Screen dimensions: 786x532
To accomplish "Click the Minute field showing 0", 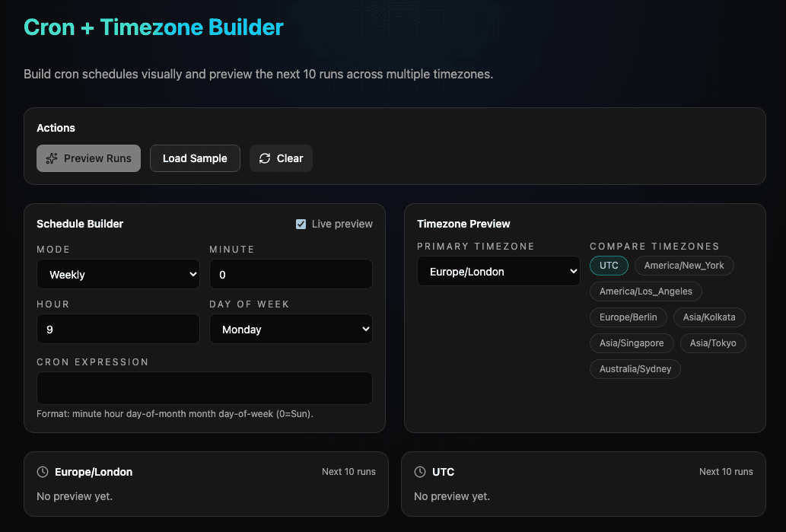I will tap(291, 274).
